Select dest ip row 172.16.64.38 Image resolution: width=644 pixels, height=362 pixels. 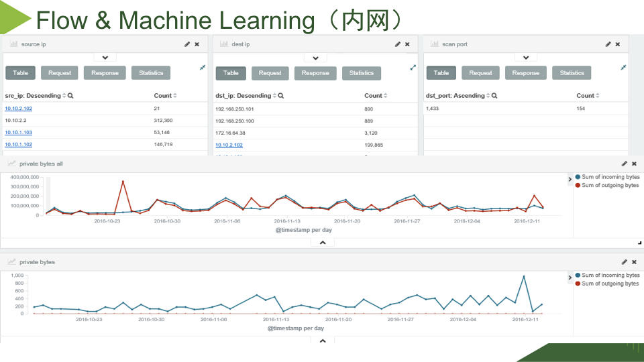point(315,133)
